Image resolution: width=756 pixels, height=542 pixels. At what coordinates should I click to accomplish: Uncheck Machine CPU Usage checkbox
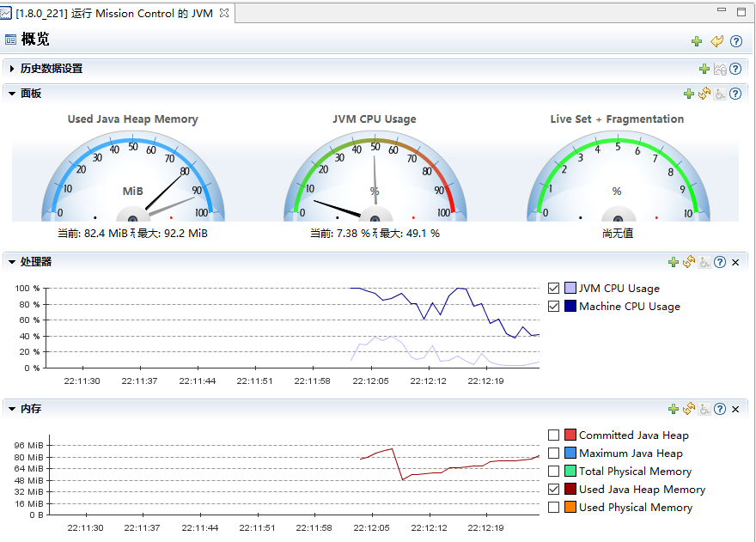coord(553,306)
